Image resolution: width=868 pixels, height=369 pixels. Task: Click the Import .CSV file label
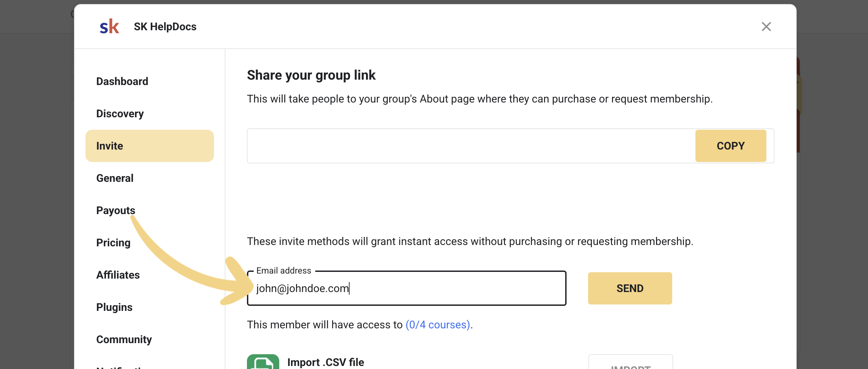tap(326, 362)
